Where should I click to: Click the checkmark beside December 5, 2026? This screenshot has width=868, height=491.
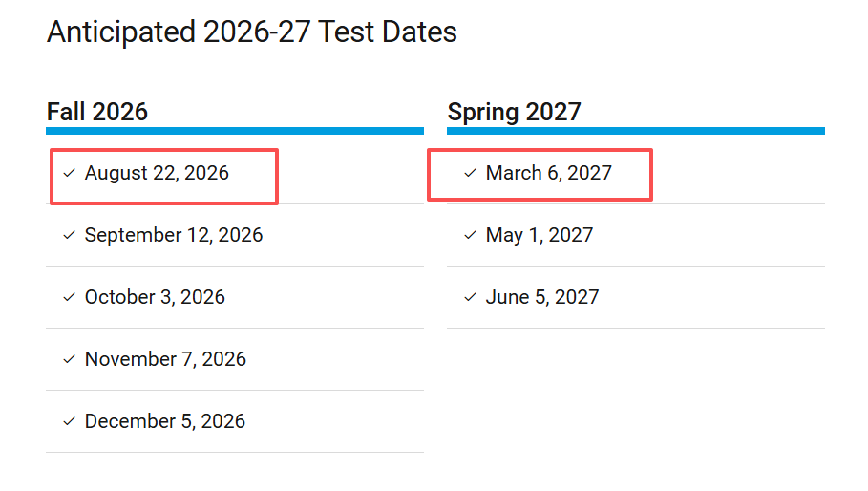(x=69, y=421)
